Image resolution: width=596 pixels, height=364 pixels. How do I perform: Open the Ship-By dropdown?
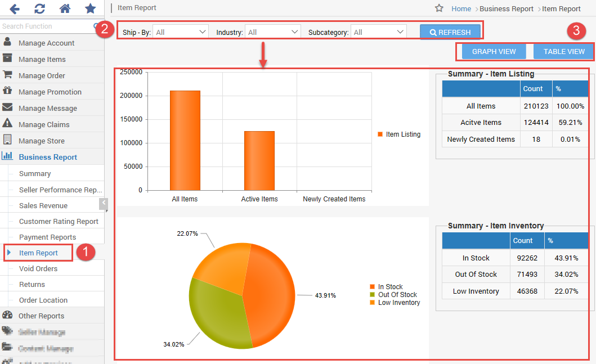(x=181, y=33)
